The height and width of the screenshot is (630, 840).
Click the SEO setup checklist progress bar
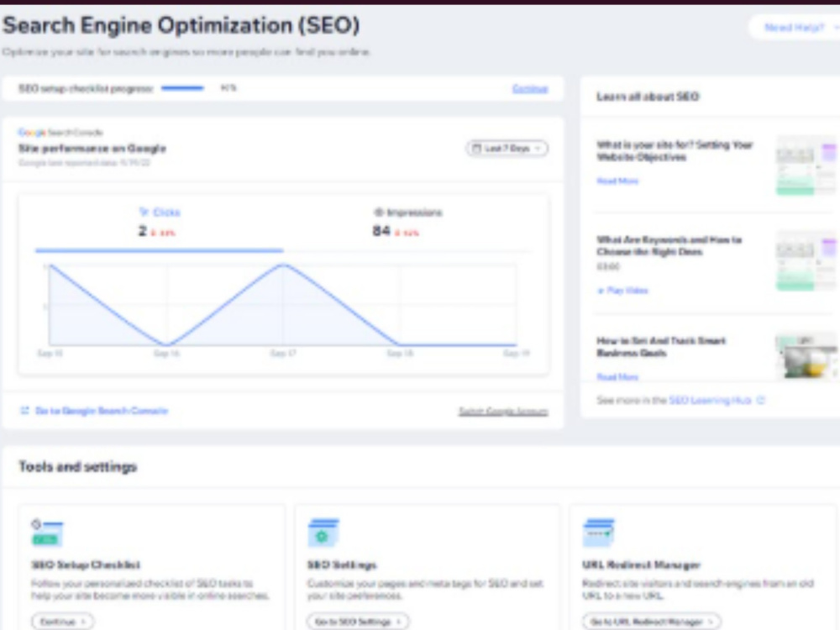[182, 88]
